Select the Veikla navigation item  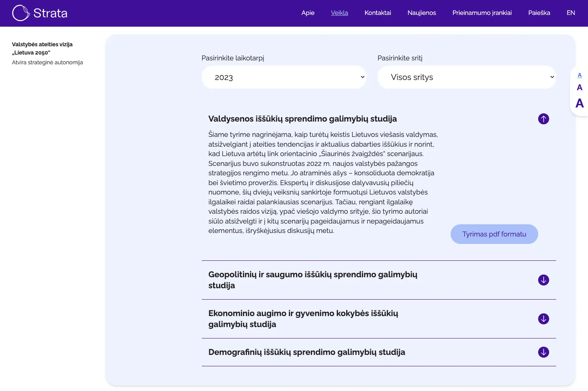339,13
